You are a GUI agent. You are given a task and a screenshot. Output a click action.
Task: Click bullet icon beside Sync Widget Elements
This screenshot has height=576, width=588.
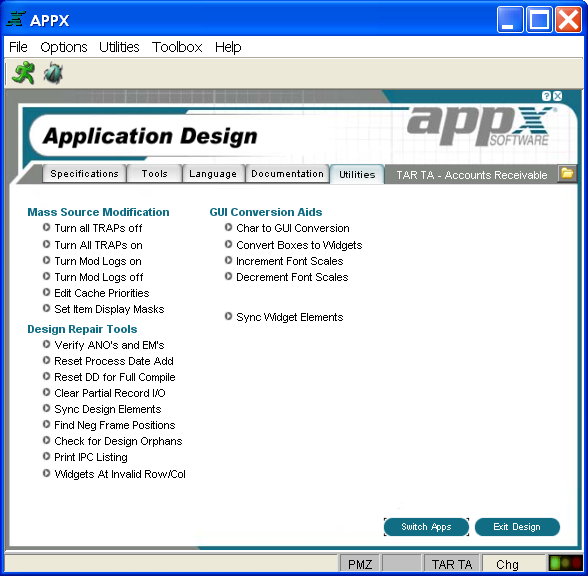(x=228, y=316)
